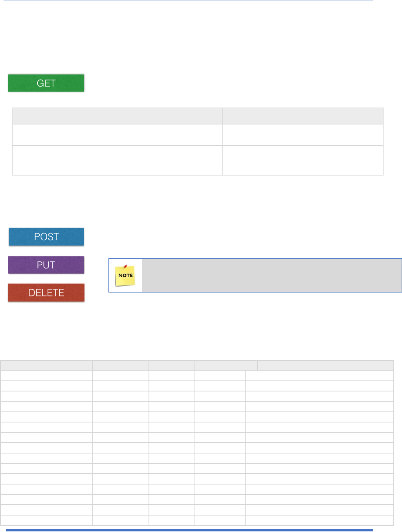
Task: Select right header cell of upper table
Action: [x=303, y=116]
